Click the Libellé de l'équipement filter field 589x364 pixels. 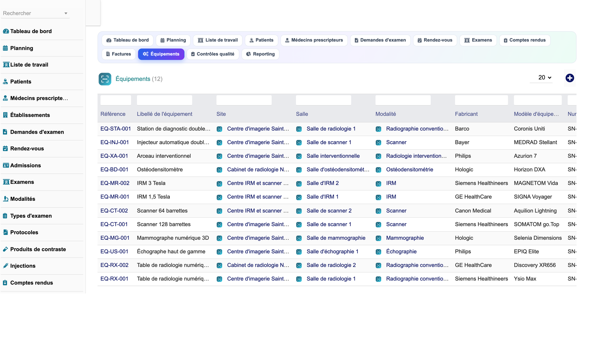click(164, 100)
